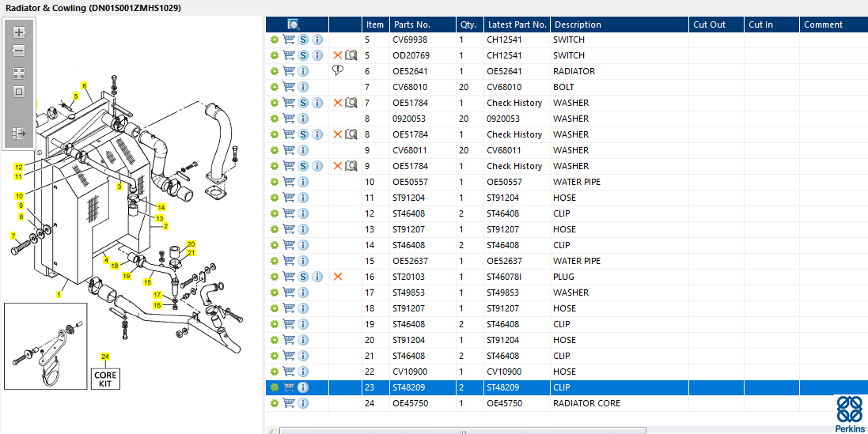
Task: Click part number ST49853
Action: 410,292
